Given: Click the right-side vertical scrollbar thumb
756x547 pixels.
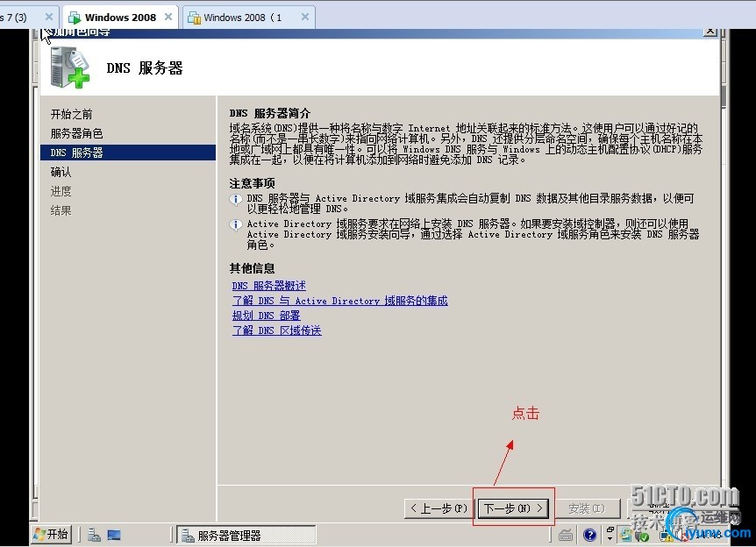Looking at the screenshot, I should pos(724,96).
